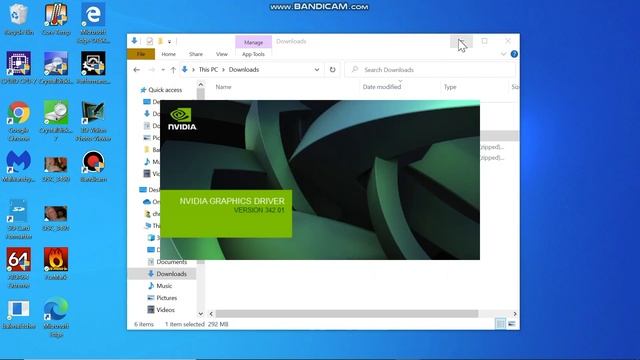Sort by the Type column header
This screenshot has height=360, width=640.
click(x=450, y=87)
